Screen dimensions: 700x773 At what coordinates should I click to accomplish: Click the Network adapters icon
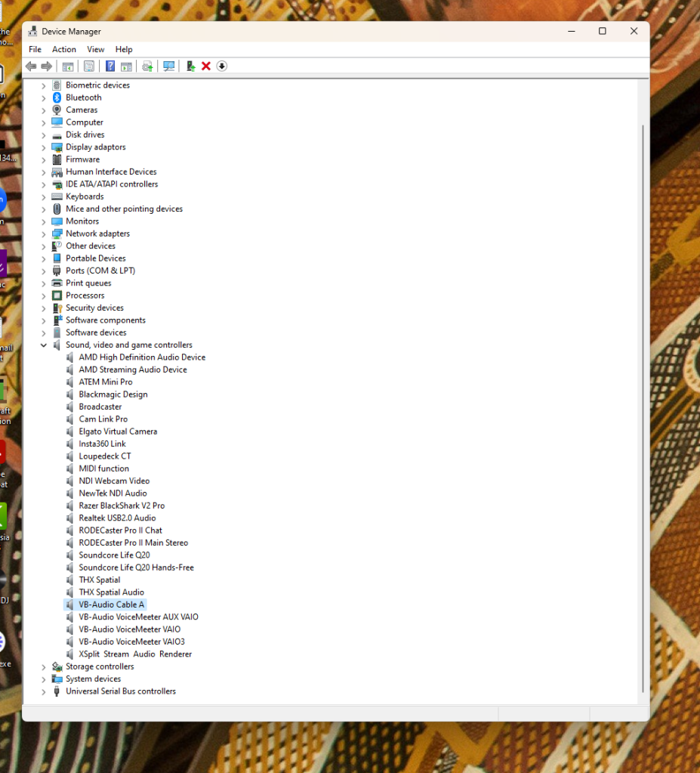[57, 233]
